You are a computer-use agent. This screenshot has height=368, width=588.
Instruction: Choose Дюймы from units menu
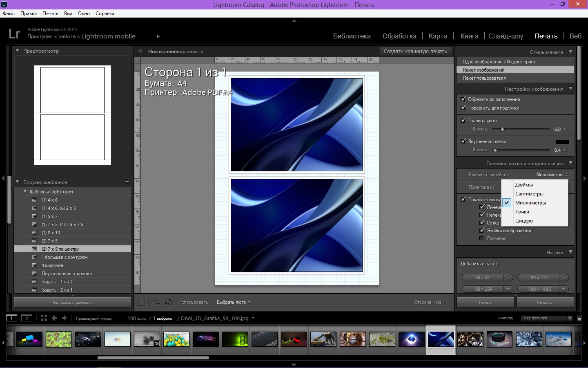535,185
